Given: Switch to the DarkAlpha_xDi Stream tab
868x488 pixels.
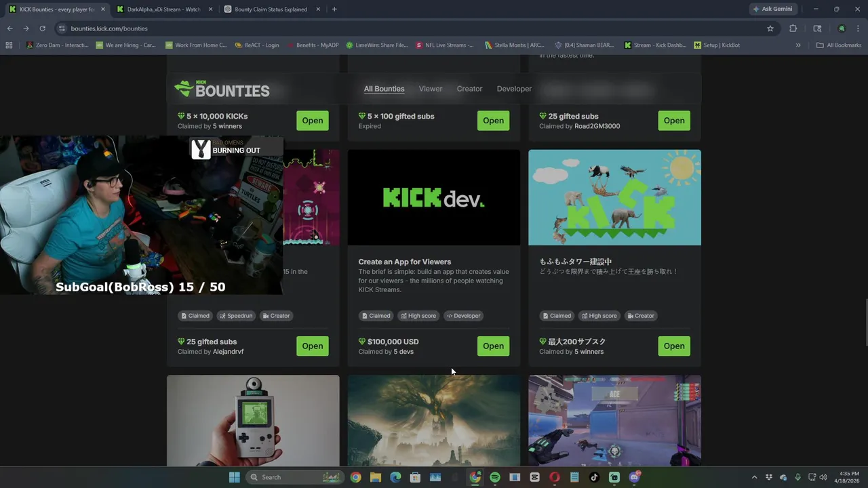Looking at the screenshot, I should [163, 9].
